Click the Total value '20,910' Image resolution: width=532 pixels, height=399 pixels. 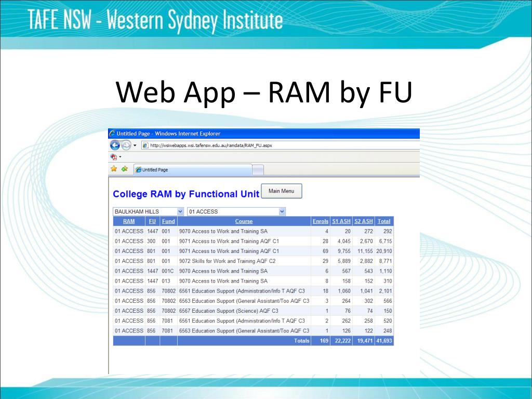(x=384, y=251)
